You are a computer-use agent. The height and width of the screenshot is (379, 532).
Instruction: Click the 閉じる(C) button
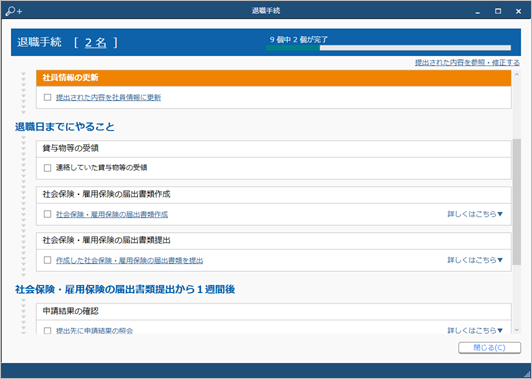[x=489, y=348]
